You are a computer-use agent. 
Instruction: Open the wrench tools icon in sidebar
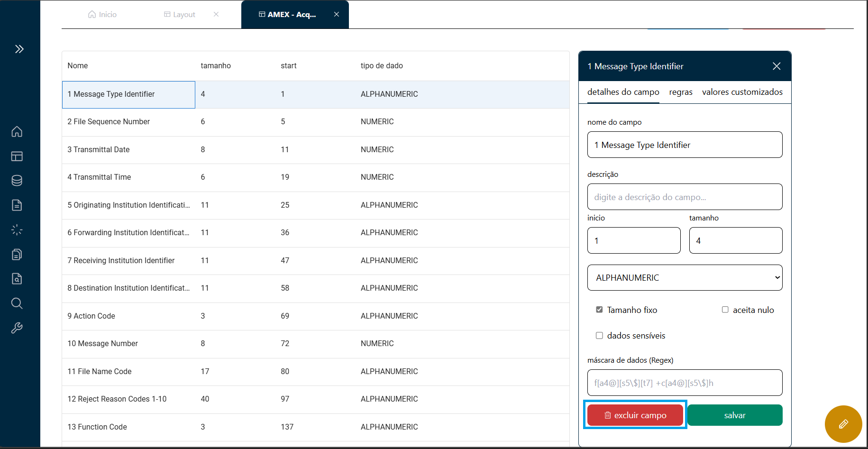17,328
